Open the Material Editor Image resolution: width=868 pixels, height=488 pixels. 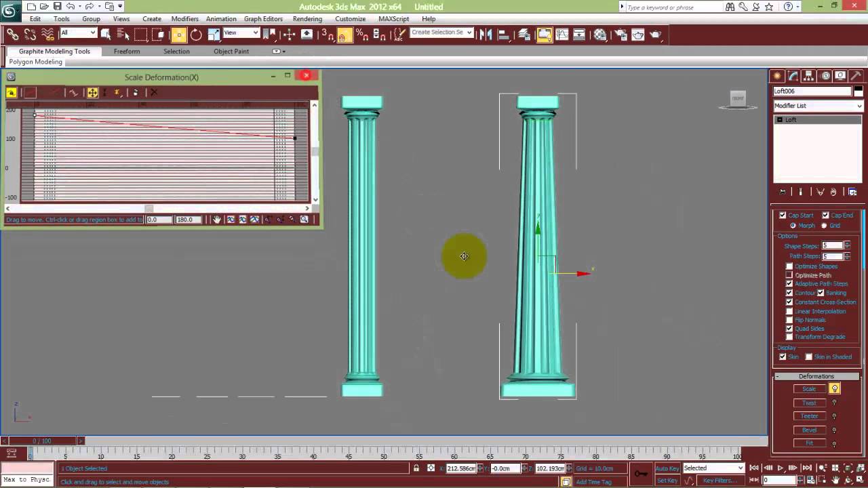600,34
